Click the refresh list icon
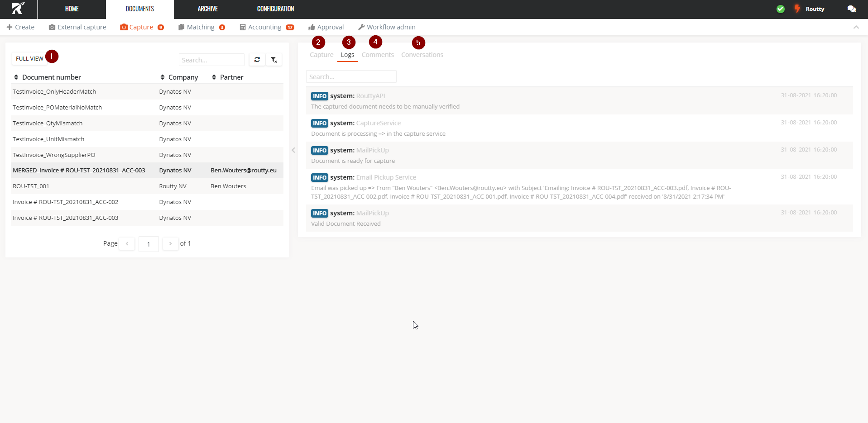The width and height of the screenshot is (868, 423). pyautogui.click(x=257, y=60)
